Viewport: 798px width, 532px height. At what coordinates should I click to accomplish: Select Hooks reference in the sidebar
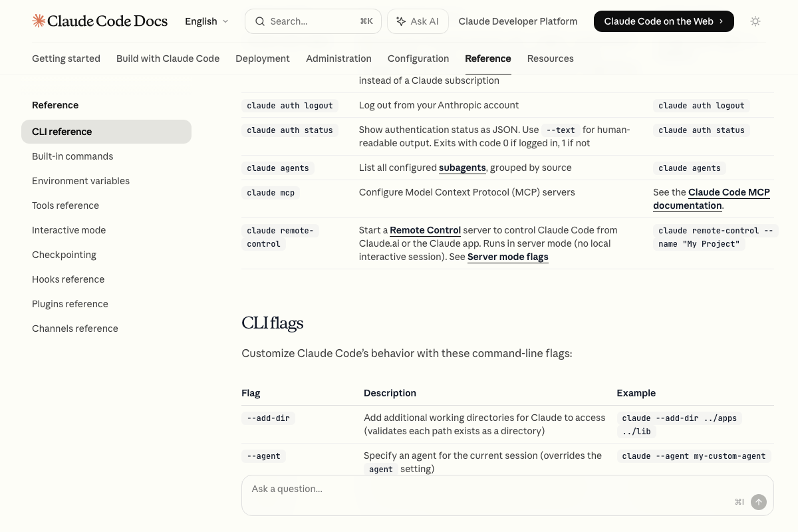pyautogui.click(x=68, y=279)
